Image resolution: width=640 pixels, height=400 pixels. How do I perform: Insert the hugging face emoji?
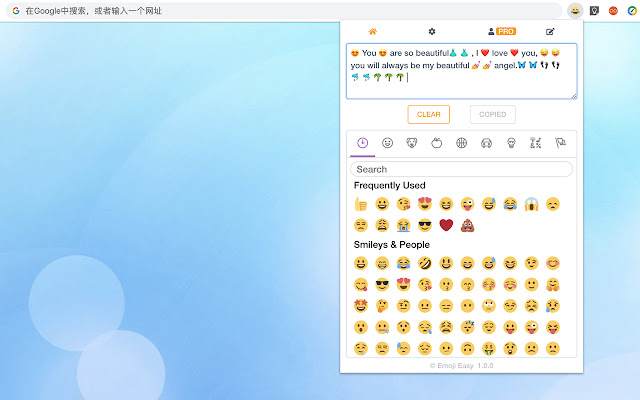point(553,284)
